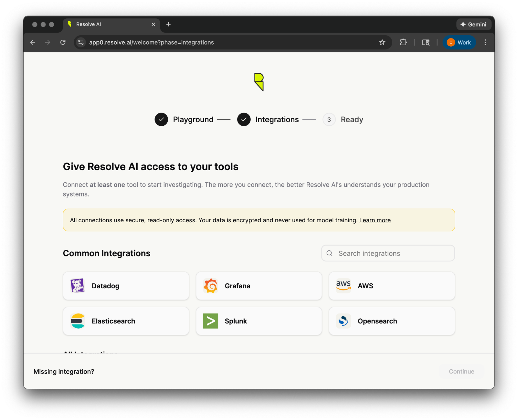518x420 pixels.
Task: Select the Grafana integration label
Action: pyautogui.click(x=237, y=286)
